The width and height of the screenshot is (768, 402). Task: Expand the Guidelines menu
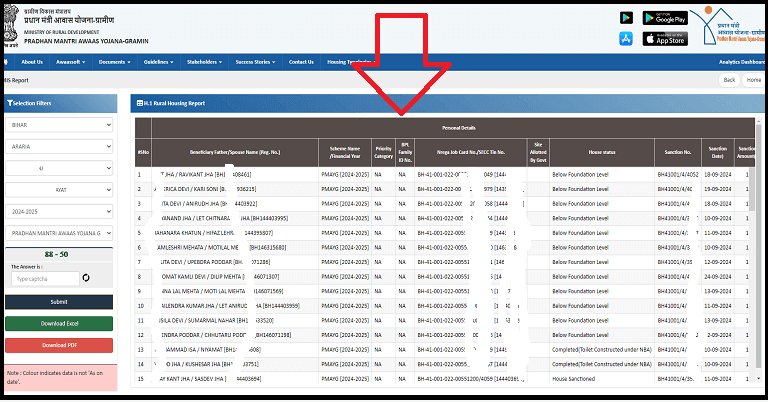158,62
